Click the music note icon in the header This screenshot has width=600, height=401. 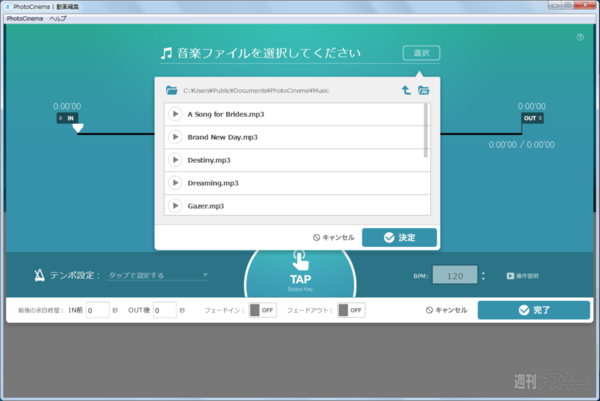coord(166,53)
